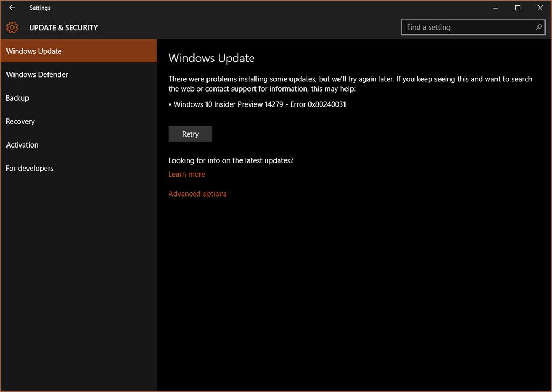Open the Activation section
This screenshot has height=392, width=552.
click(x=79, y=145)
